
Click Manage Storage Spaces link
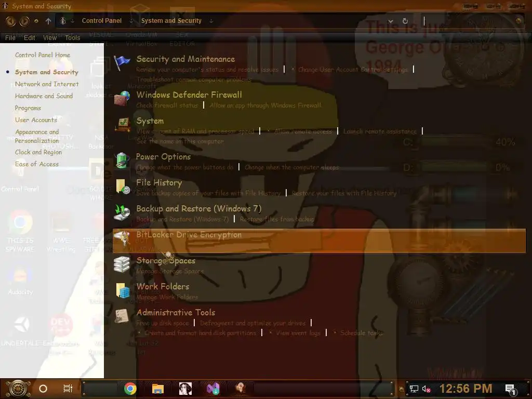tap(170, 271)
